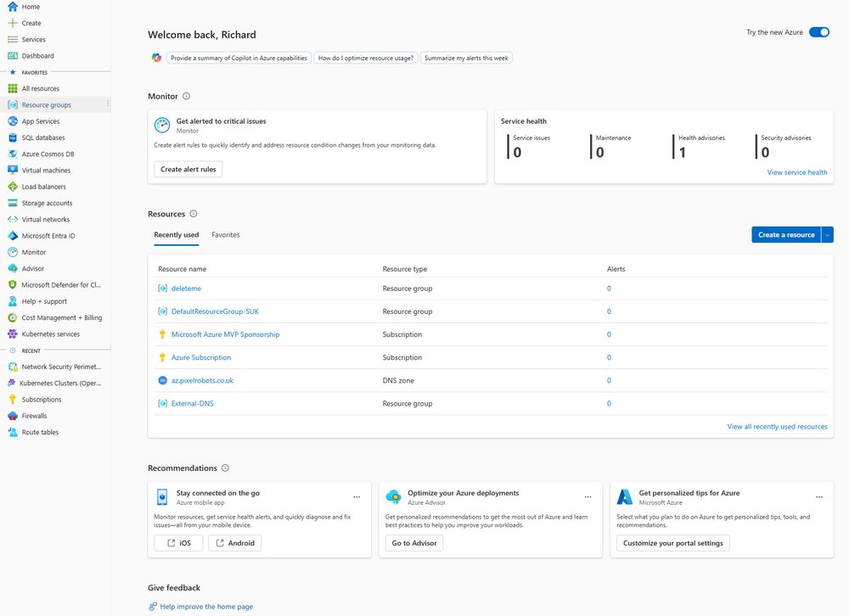Select Summarize my alerts this week prompt
Screen dimensions: 849x616
click(x=466, y=58)
